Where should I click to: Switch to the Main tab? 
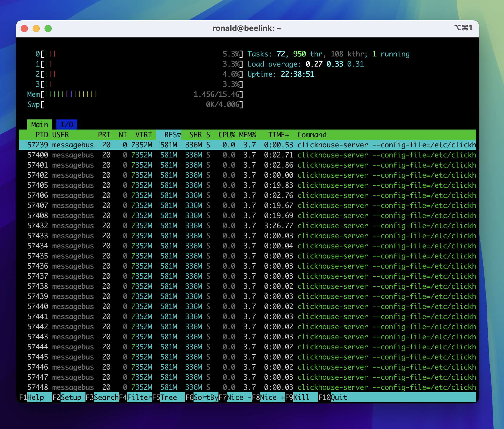click(39, 124)
